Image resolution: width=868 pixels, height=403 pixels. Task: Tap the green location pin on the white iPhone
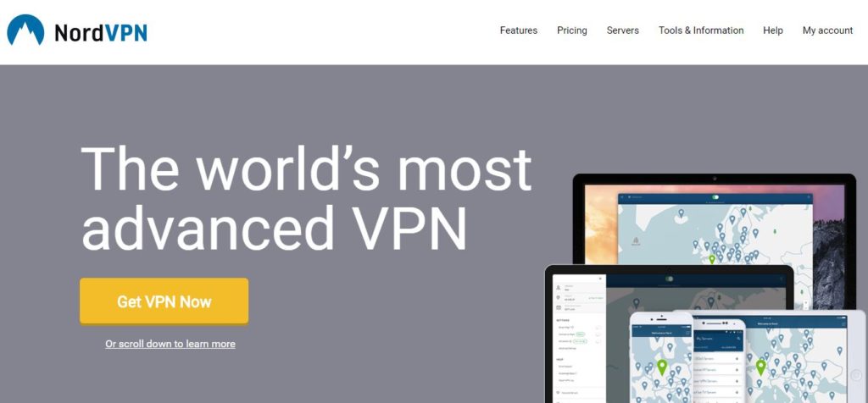[x=661, y=367]
